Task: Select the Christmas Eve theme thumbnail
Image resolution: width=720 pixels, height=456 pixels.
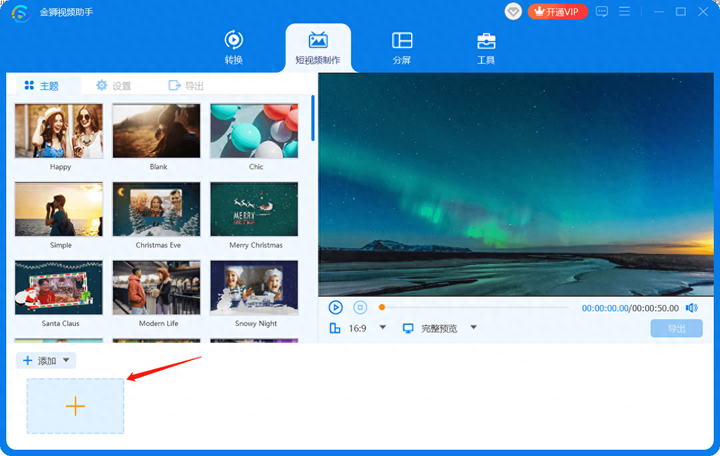Action: point(157,209)
